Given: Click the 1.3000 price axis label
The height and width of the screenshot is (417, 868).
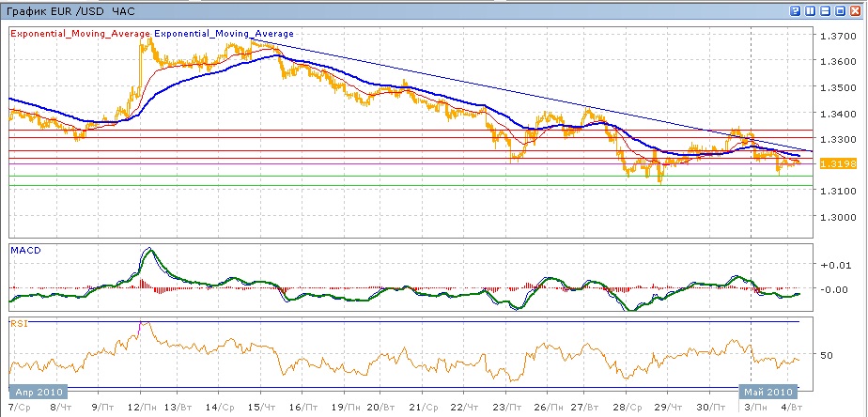Looking at the screenshot, I should coord(835,216).
